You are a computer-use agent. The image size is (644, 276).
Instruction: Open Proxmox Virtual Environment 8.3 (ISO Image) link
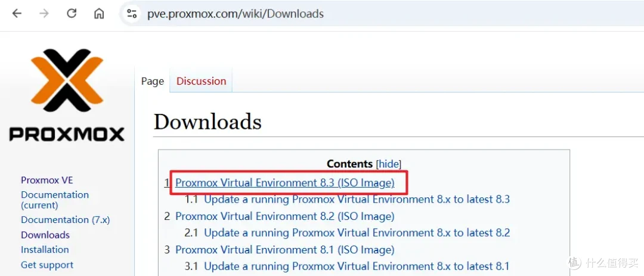[x=284, y=183]
